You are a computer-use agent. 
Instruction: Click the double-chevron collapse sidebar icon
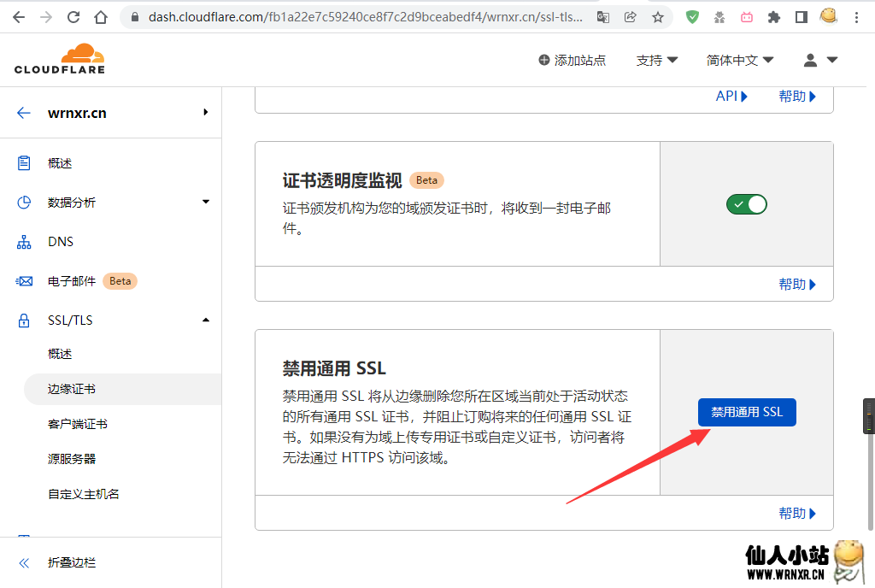click(x=24, y=563)
